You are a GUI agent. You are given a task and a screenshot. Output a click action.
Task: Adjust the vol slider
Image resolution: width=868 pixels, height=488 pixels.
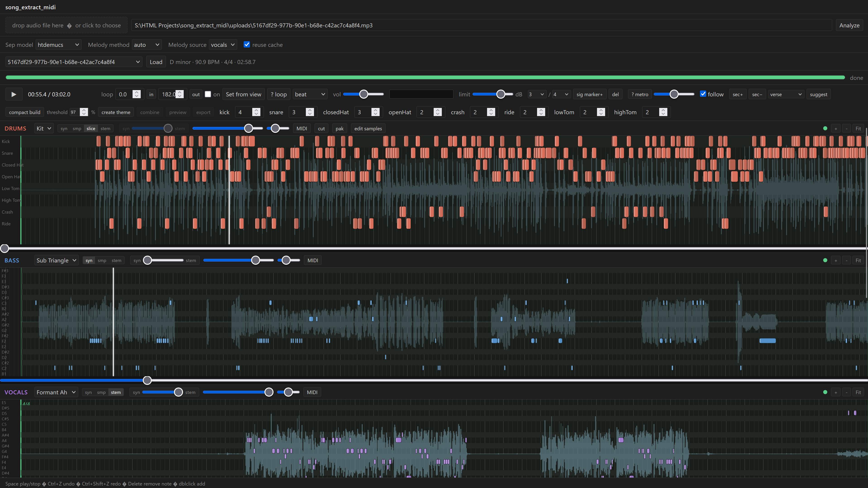(363, 94)
